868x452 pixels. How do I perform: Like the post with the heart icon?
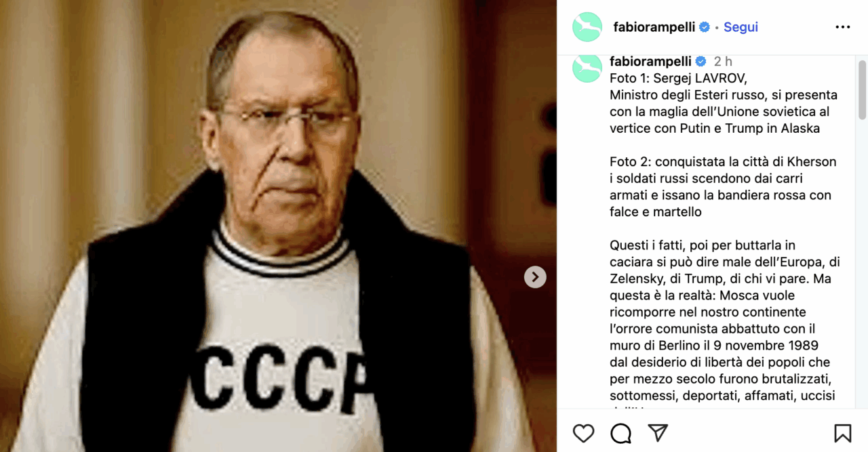[x=583, y=433]
